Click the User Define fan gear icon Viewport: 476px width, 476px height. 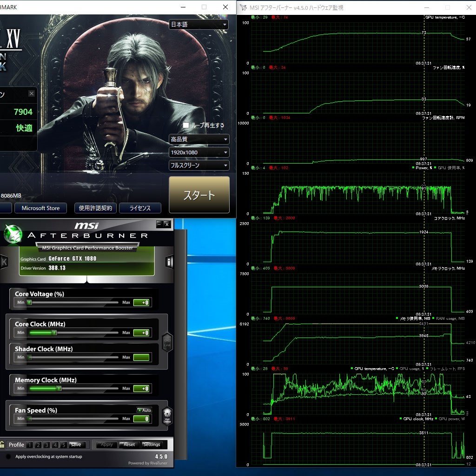(167, 416)
